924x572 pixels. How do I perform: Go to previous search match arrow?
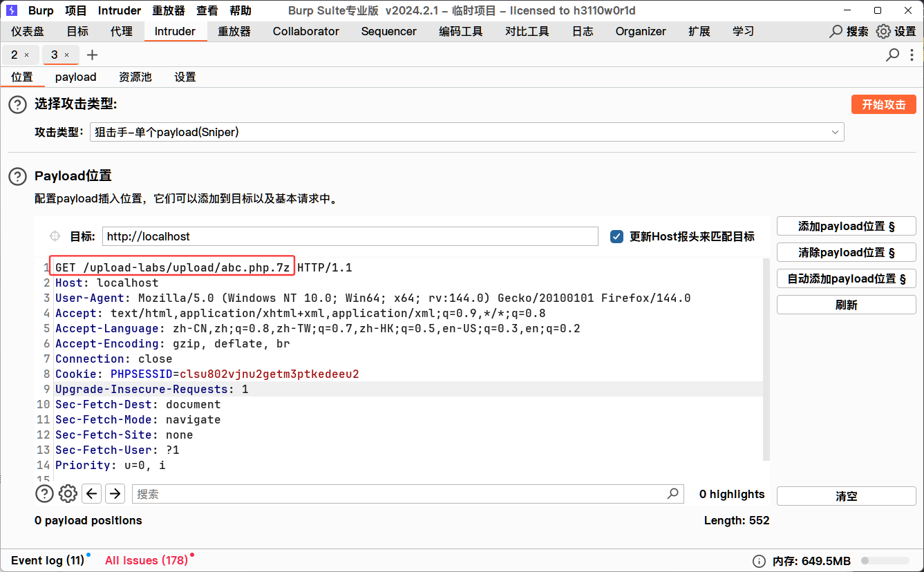(92, 493)
